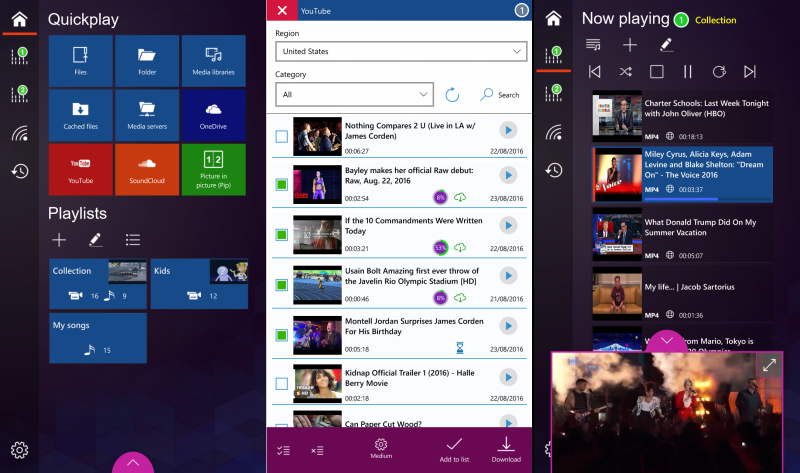
Task: Open the history icon in the left sidebar
Action: (20, 171)
